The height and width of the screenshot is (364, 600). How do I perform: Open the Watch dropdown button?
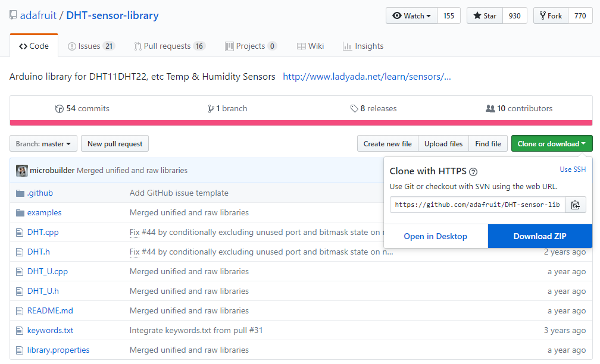click(411, 16)
